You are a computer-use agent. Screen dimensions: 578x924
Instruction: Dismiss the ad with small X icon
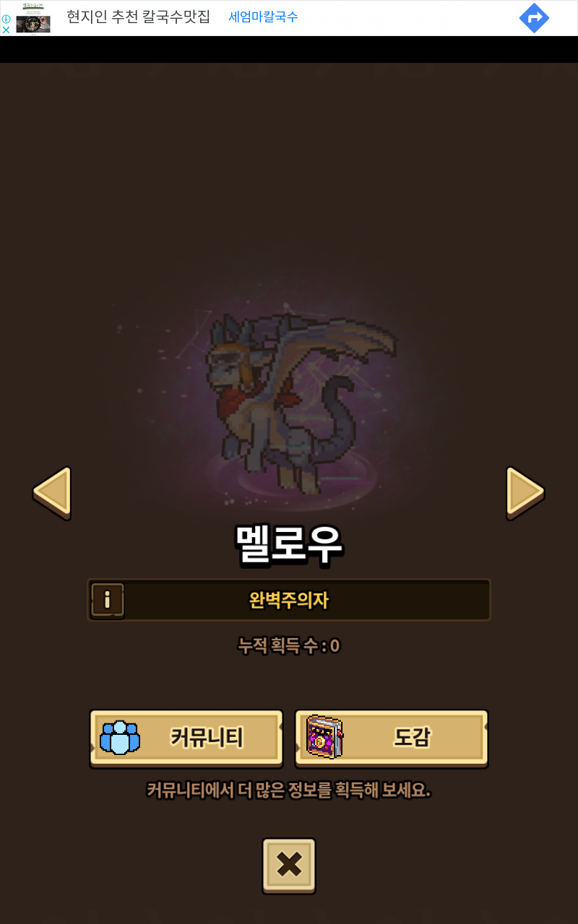tap(6, 30)
